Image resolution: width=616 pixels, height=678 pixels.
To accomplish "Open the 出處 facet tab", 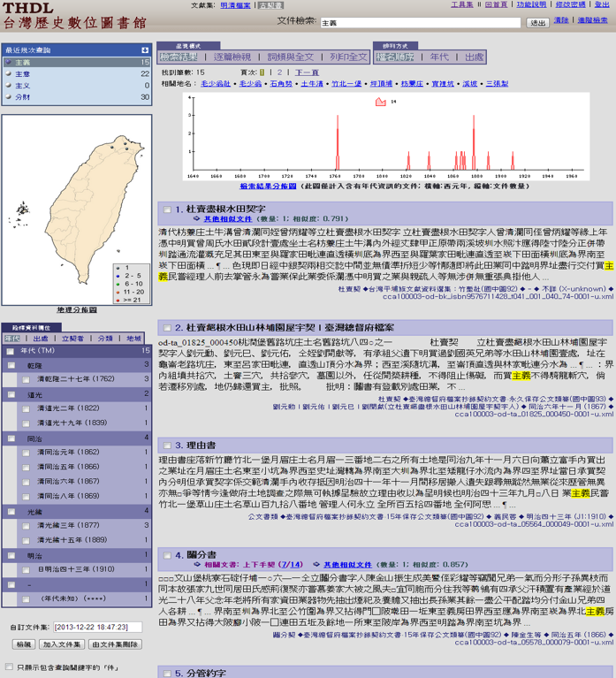I will coord(41,339).
